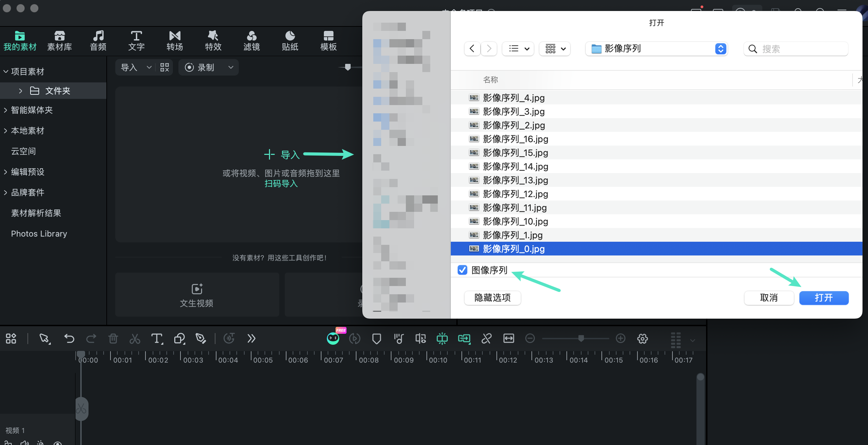The width and height of the screenshot is (868, 445).
Task: Click the grid layout icon at timeline left
Action: 11,339
